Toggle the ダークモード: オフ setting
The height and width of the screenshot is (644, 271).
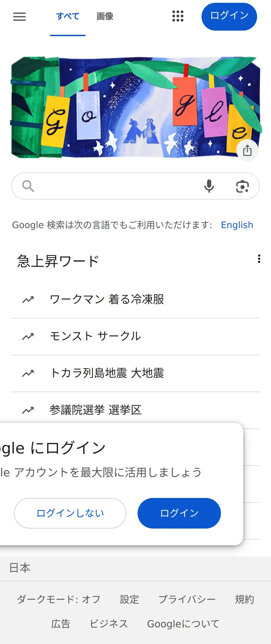(x=59, y=599)
